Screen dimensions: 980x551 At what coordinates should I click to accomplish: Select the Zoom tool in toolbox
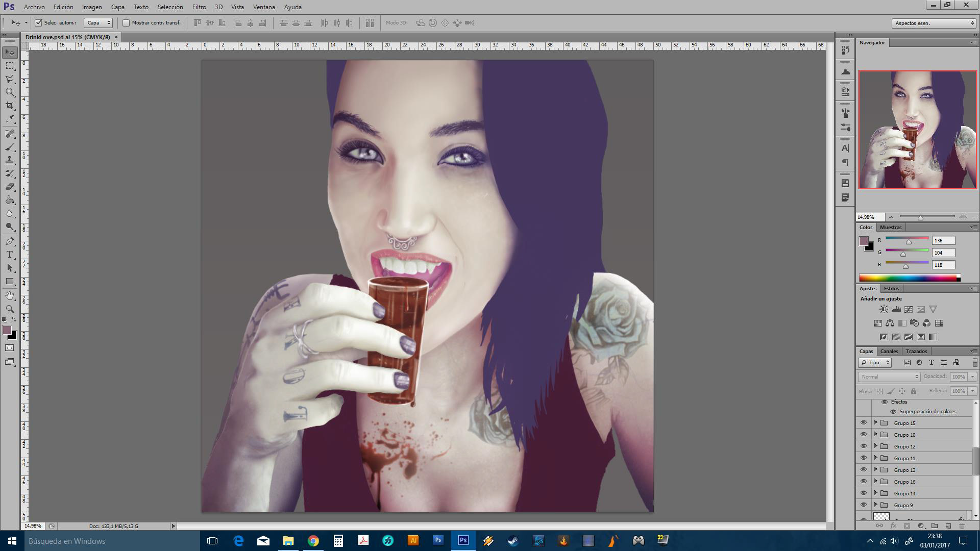tap(10, 309)
